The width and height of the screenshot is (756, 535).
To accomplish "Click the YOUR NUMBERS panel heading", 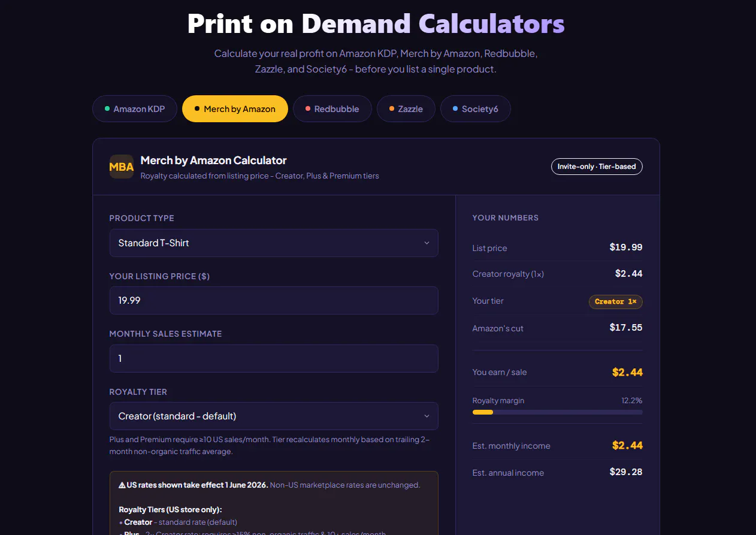I will tap(505, 218).
